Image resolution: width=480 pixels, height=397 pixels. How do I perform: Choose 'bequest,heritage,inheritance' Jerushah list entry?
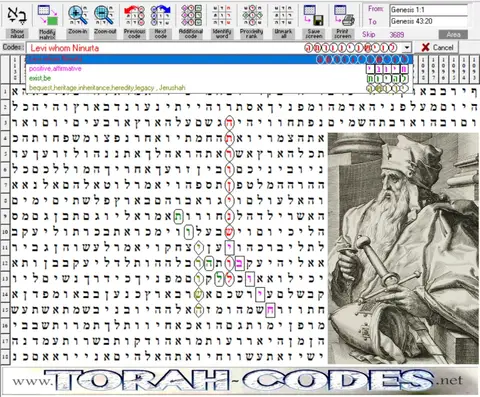[219, 88]
